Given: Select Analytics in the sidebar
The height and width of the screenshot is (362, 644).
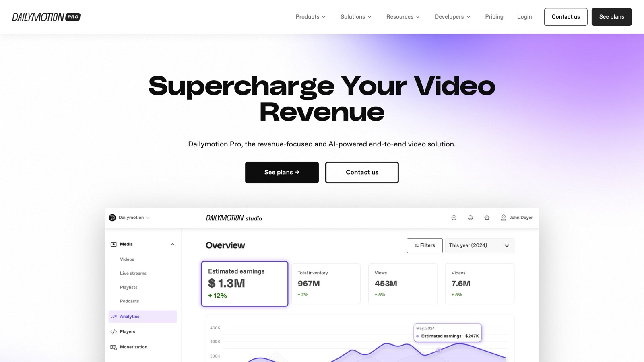Looking at the screenshot, I should pyautogui.click(x=143, y=317).
